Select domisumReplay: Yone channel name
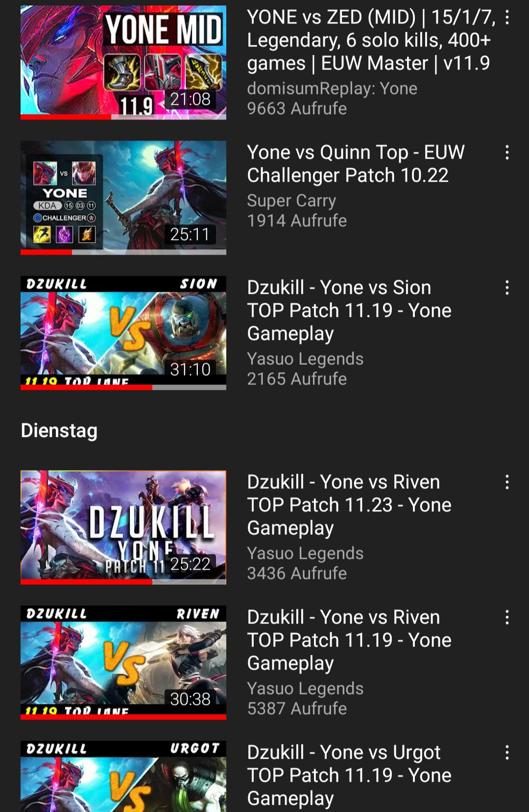The width and height of the screenshot is (529, 812). click(332, 89)
